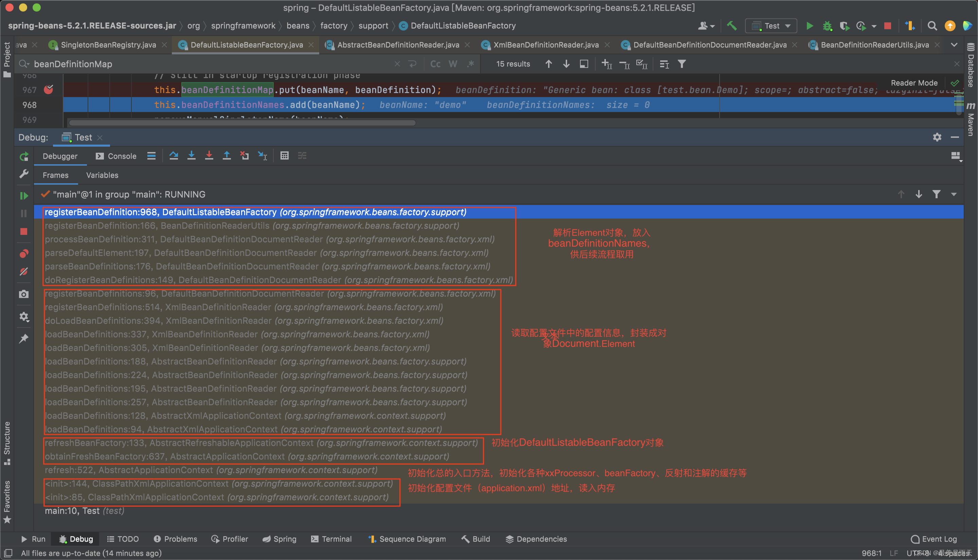The width and height of the screenshot is (978, 560).
Task: Open the Terminal tool window
Action: coord(331,539)
